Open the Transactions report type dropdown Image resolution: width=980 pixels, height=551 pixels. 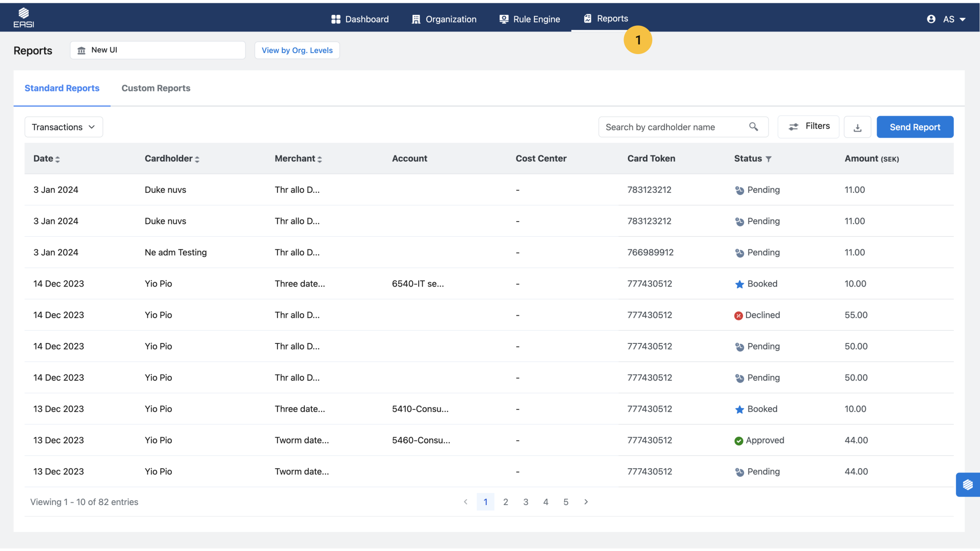[x=64, y=127]
